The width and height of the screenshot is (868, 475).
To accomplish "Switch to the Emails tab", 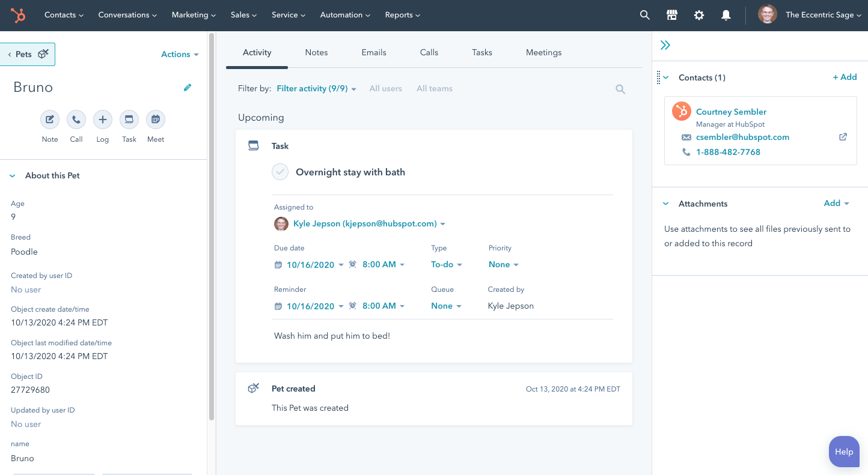I will click(373, 52).
